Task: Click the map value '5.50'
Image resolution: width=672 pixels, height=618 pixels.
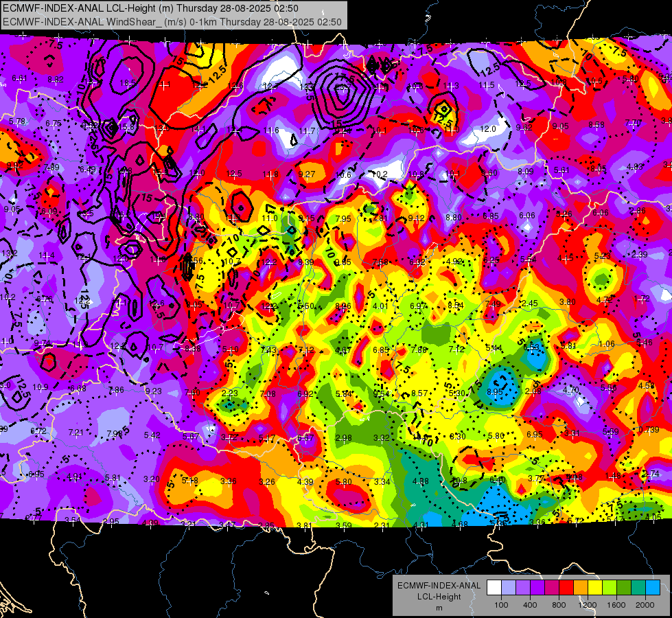Action: 306,306
